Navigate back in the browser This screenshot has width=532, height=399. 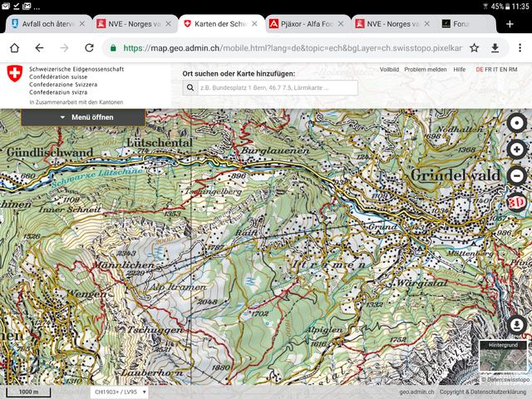[39, 47]
